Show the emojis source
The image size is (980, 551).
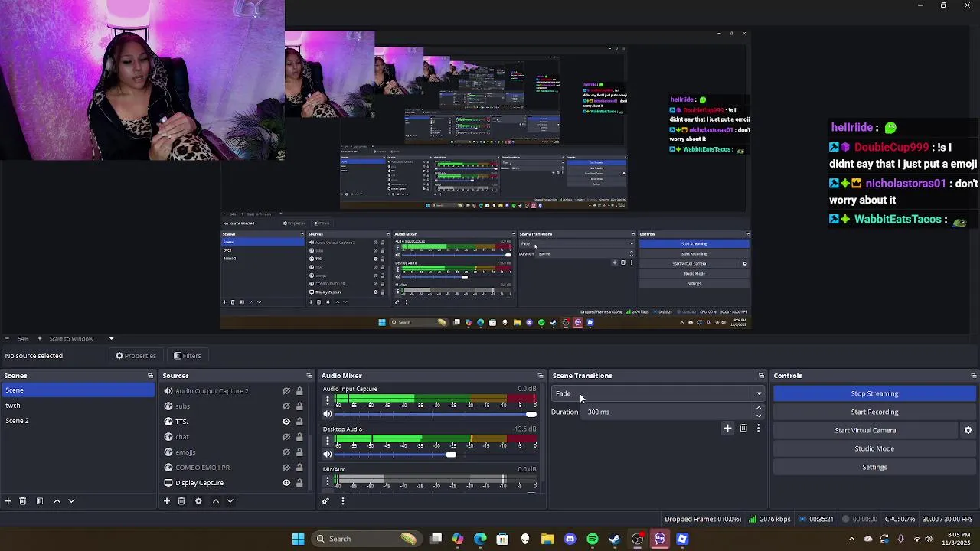(286, 452)
